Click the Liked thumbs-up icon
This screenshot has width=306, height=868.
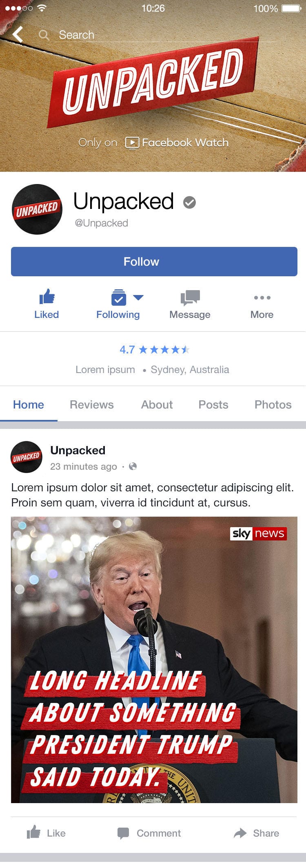click(47, 297)
